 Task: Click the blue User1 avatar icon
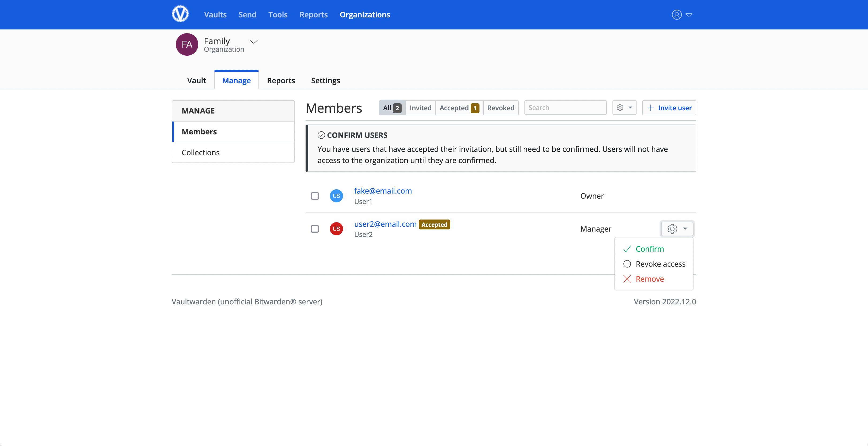(x=336, y=196)
